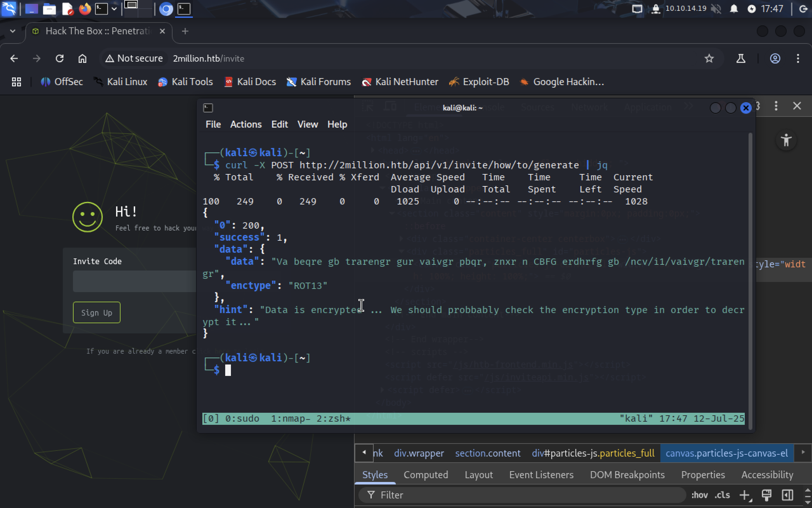Open the Kali Linux bookmark

tap(120, 82)
